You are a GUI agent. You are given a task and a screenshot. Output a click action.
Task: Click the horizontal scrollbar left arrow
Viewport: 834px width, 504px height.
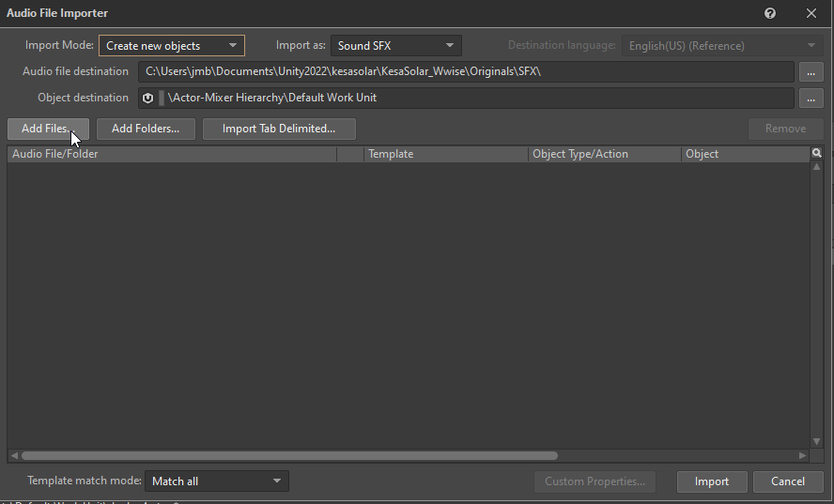coord(14,455)
